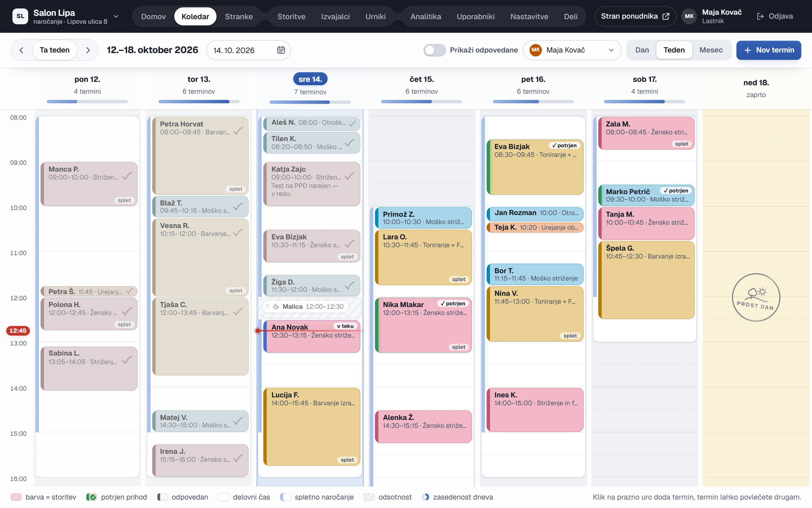Open the Koledar tab

195,16
